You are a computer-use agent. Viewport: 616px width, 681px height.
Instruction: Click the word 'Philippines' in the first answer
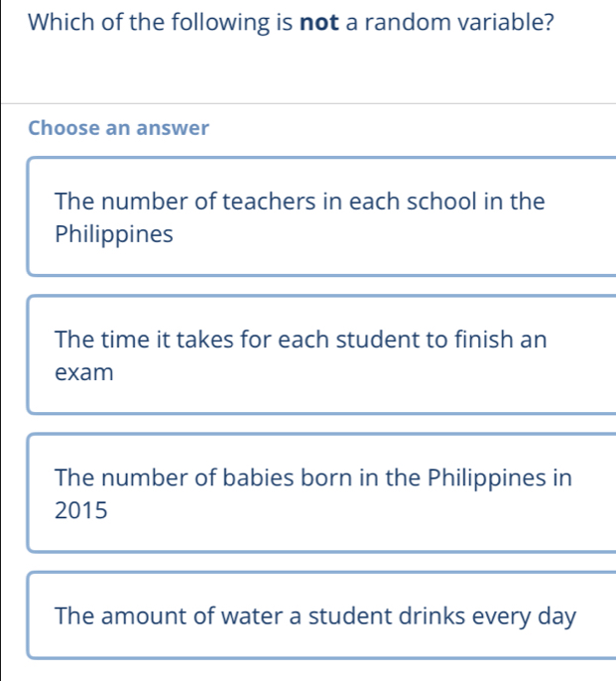tap(114, 234)
